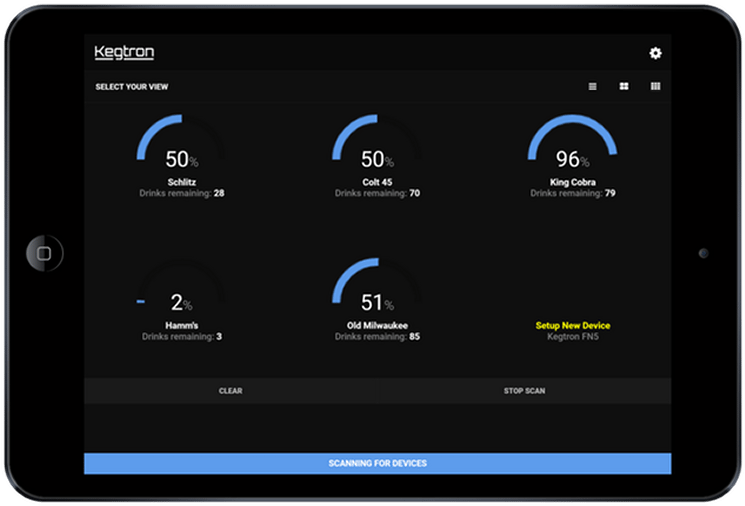Select the Hamm's keg name
This screenshot has width=745, height=506.
(x=181, y=325)
